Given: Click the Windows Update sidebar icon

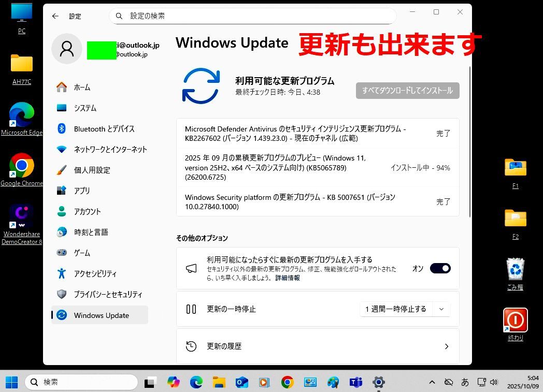Looking at the screenshot, I should click(62, 315).
